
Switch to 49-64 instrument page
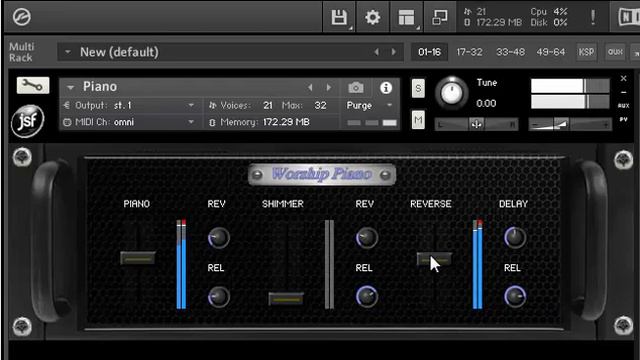pyautogui.click(x=551, y=52)
